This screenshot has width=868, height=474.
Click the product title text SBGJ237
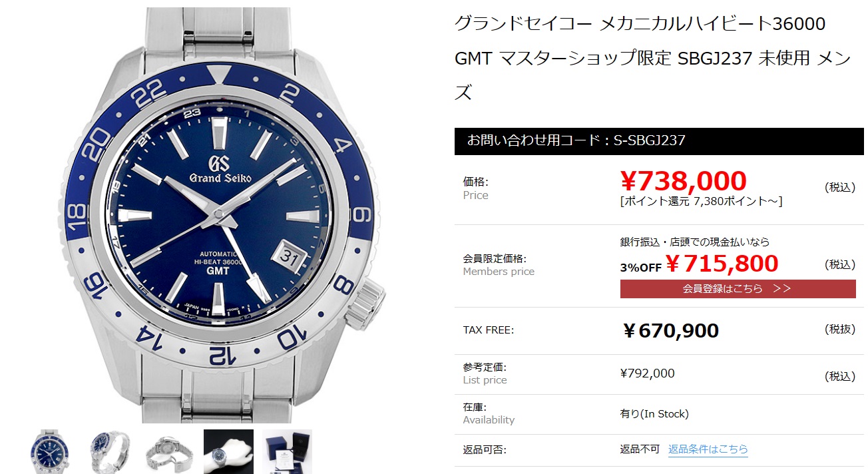(x=715, y=59)
